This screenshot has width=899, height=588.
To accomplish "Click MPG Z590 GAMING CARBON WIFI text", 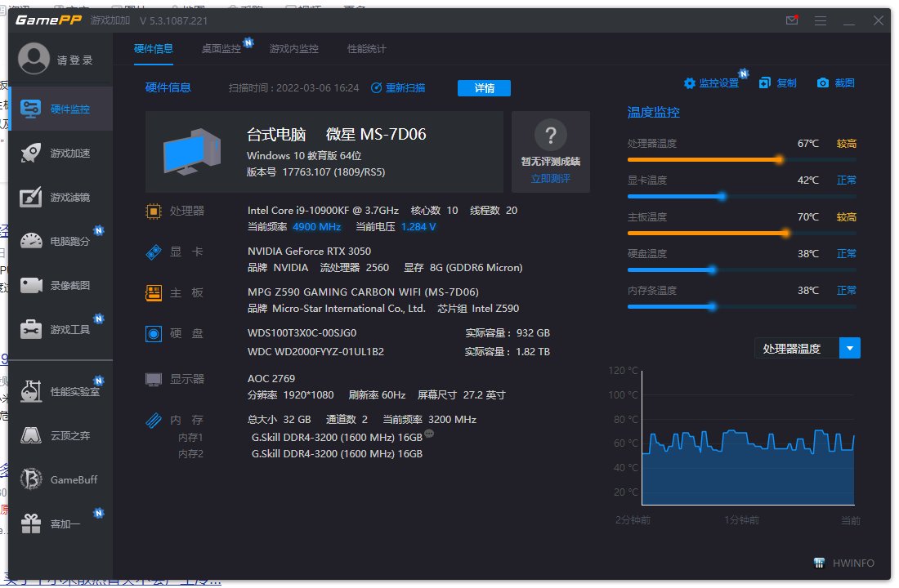I will (363, 292).
